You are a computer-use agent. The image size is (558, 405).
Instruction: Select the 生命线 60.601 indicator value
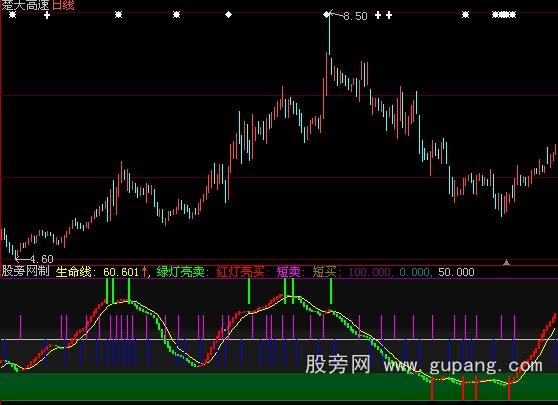coord(101,272)
